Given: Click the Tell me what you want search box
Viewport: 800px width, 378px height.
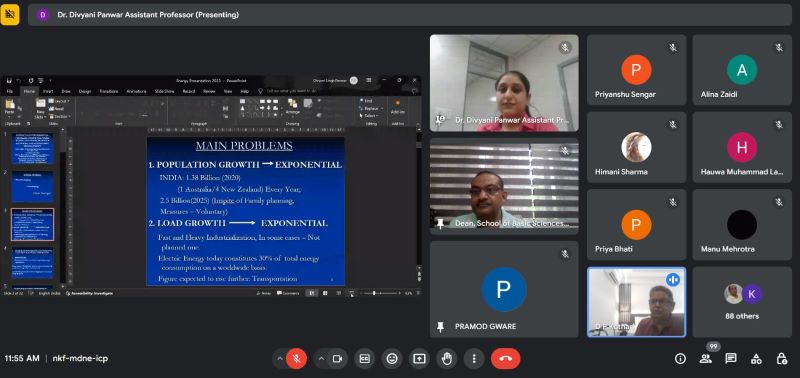Looking at the screenshot, I should coord(288,91).
